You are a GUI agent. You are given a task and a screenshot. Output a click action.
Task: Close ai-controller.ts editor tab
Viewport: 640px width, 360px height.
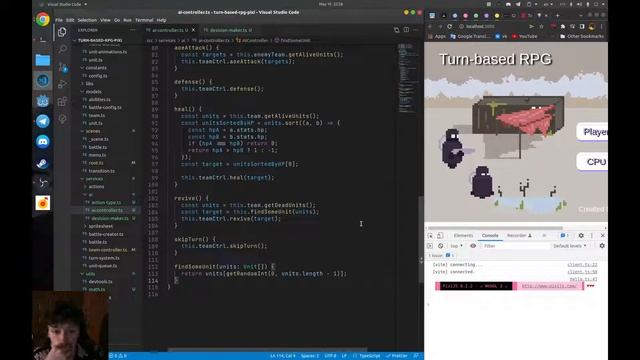193,30
